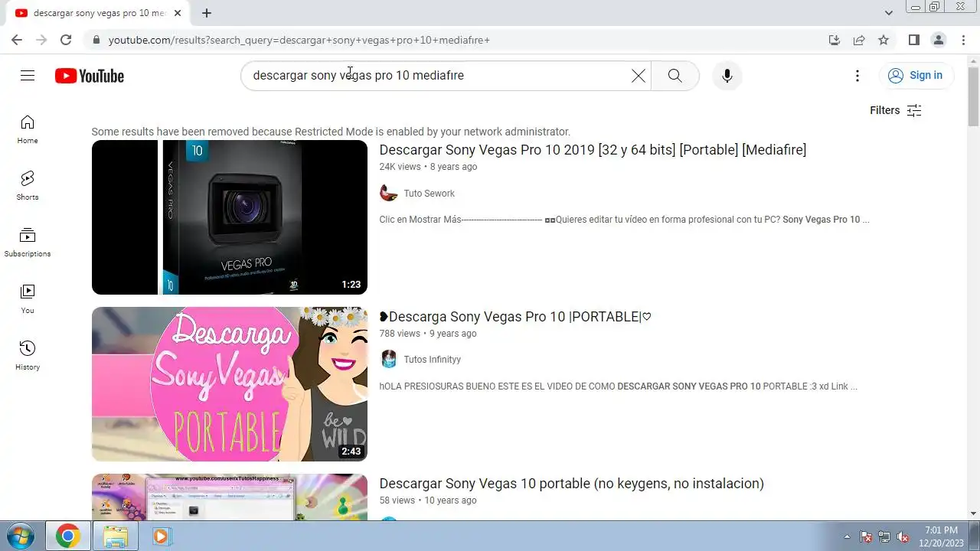Click Sign in button
Image resolution: width=980 pixels, height=551 pixels.
916,75
